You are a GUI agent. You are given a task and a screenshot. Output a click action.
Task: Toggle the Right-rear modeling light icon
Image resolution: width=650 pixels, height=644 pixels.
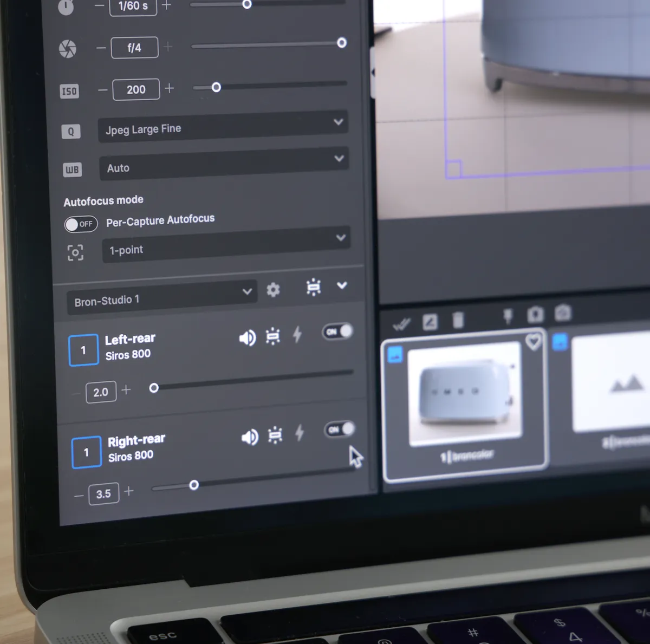coord(275,435)
